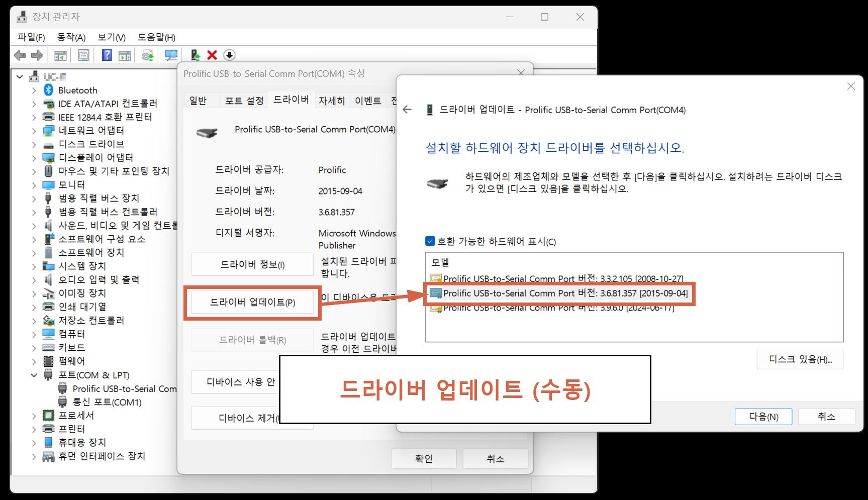This screenshot has height=500, width=868.
Task: Switch to the 포트 설정 tab
Action: pyautogui.click(x=244, y=101)
